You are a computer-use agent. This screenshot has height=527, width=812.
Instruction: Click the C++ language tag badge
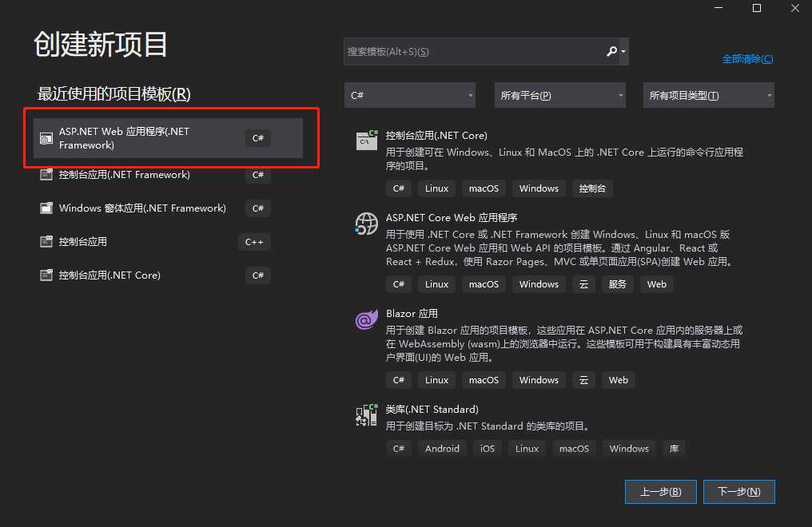(254, 241)
